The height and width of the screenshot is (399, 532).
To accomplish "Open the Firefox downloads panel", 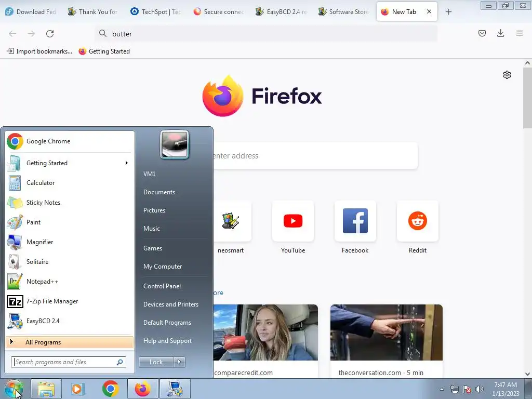I will point(500,33).
